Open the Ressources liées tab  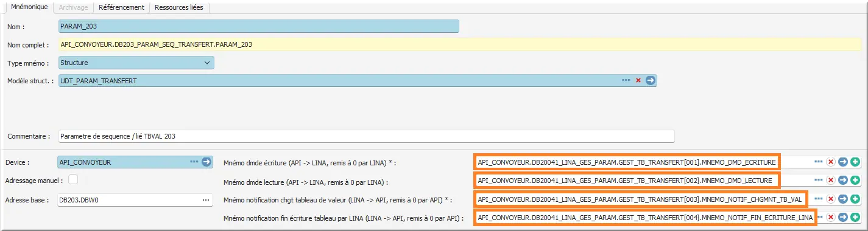click(180, 7)
